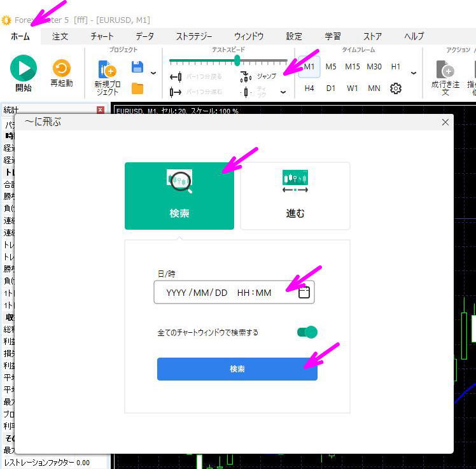
Task: Open timeframe settings gear icon
Action: (x=396, y=88)
